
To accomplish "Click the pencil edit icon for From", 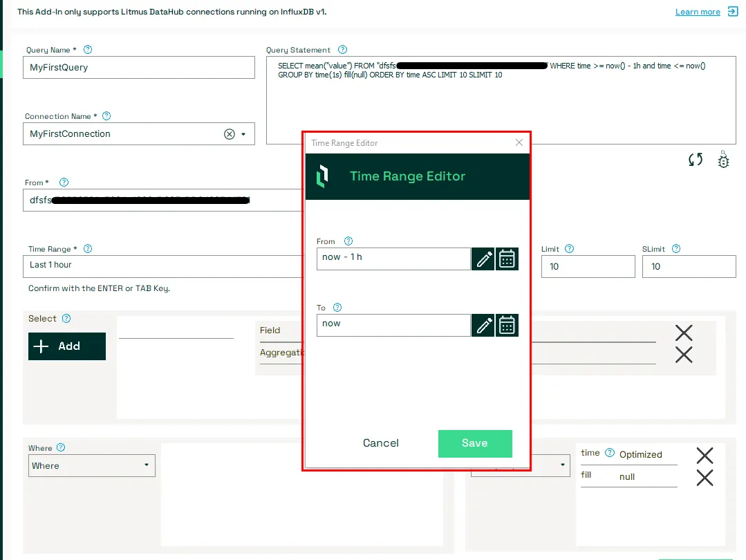I will (x=483, y=259).
